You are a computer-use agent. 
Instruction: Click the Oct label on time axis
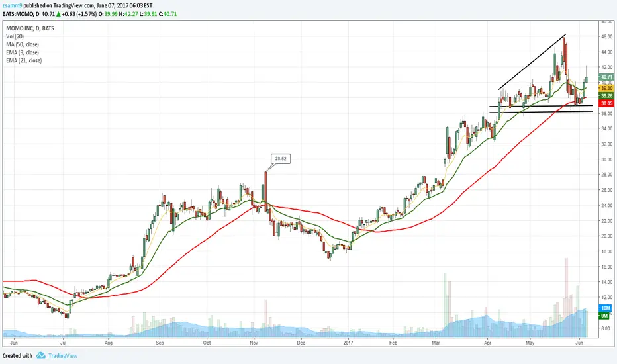pyautogui.click(x=207, y=343)
